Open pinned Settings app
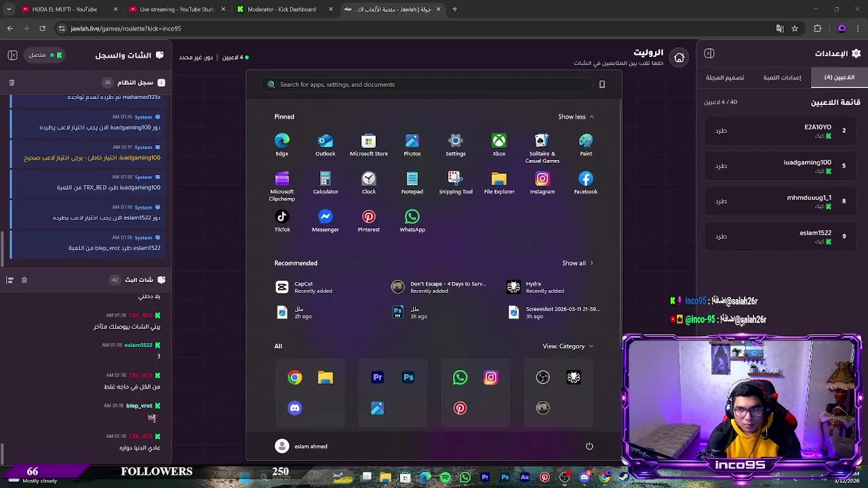 (x=456, y=144)
